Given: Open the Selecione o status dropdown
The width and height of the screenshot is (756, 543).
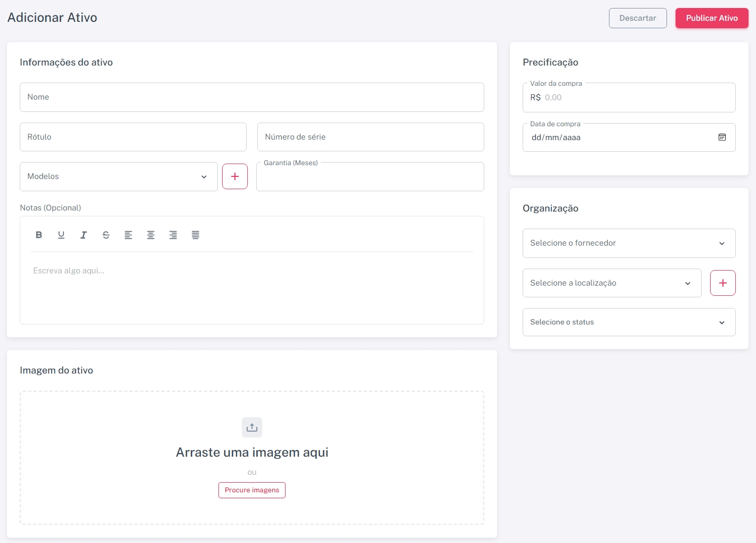Looking at the screenshot, I should (x=629, y=322).
